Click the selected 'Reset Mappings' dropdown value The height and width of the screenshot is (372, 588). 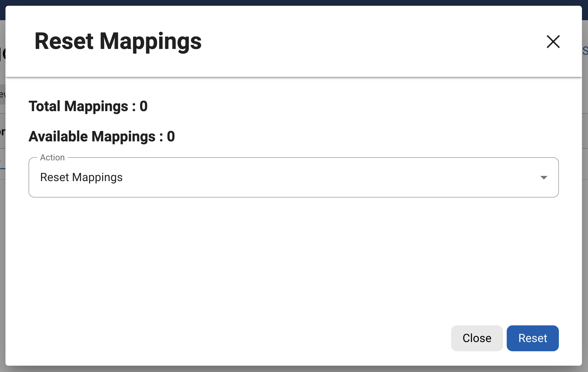click(x=82, y=177)
